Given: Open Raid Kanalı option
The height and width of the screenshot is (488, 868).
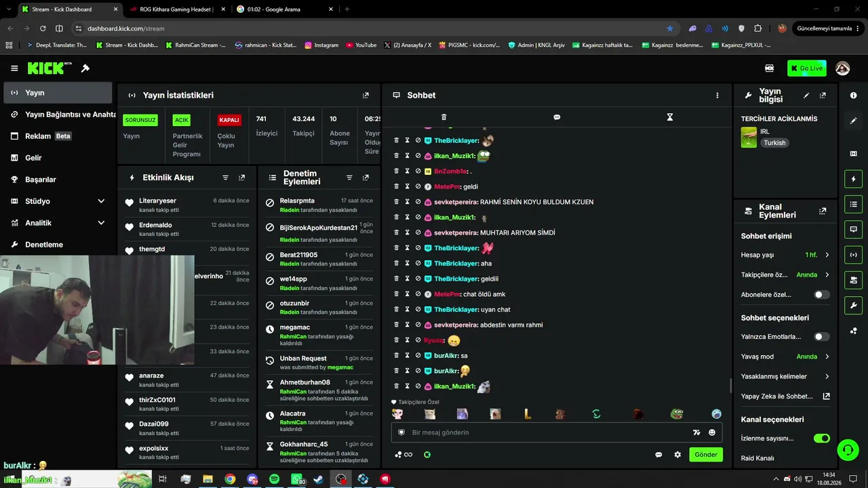Looking at the screenshot, I should [x=757, y=458].
